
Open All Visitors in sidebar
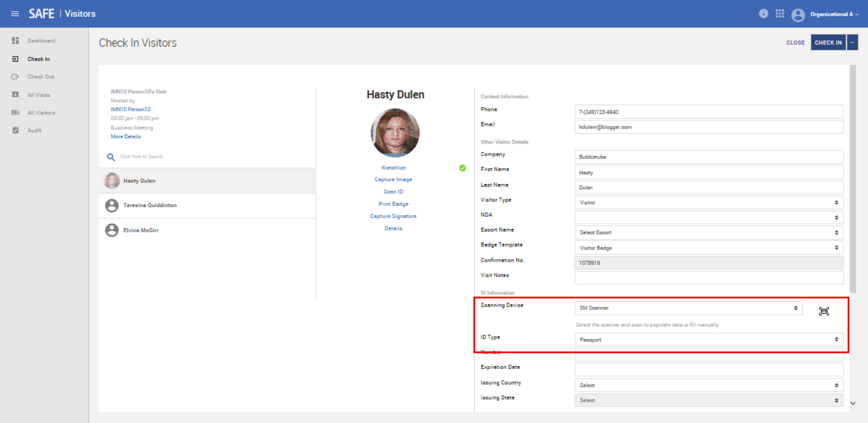tap(41, 112)
